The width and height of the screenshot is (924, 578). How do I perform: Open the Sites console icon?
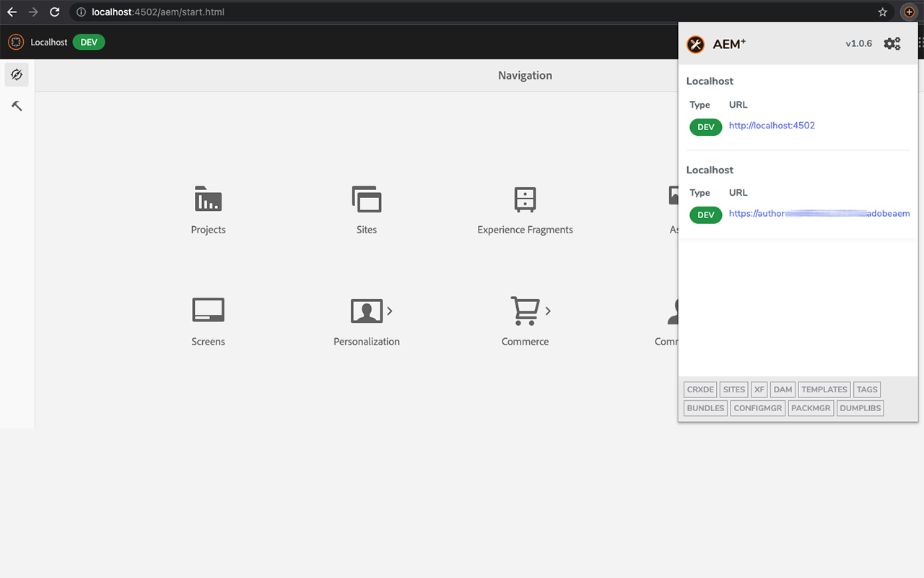click(x=367, y=199)
